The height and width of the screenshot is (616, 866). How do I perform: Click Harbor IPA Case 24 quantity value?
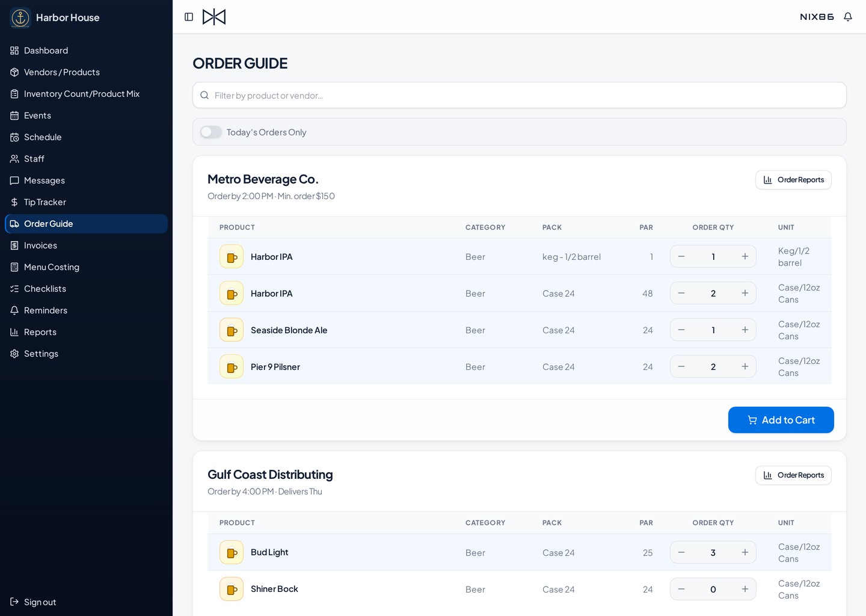[713, 293]
